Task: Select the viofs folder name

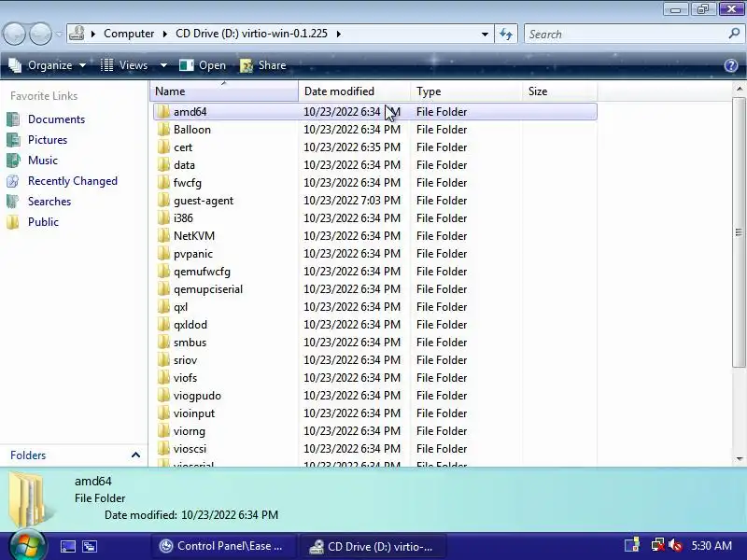Action: coord(185,378)
